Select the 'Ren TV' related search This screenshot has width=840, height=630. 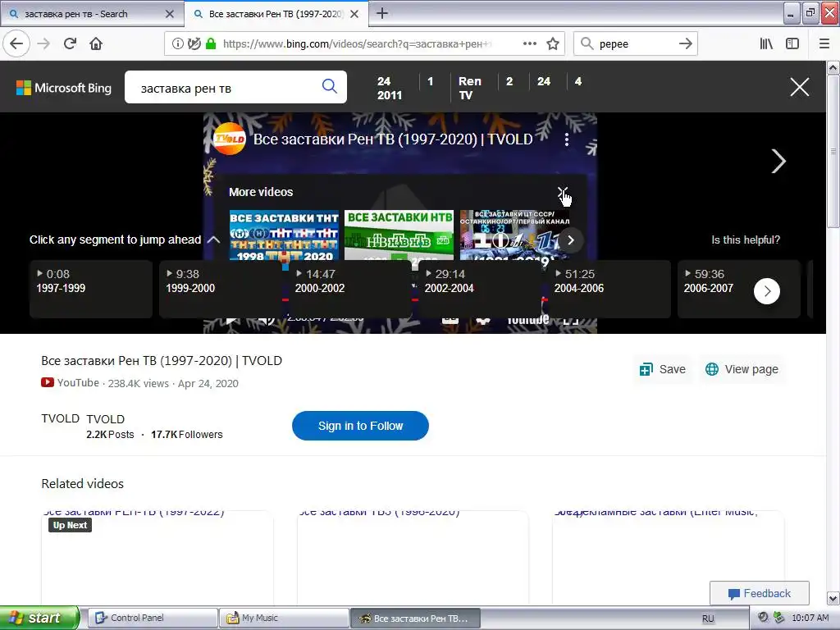(469, 88)
